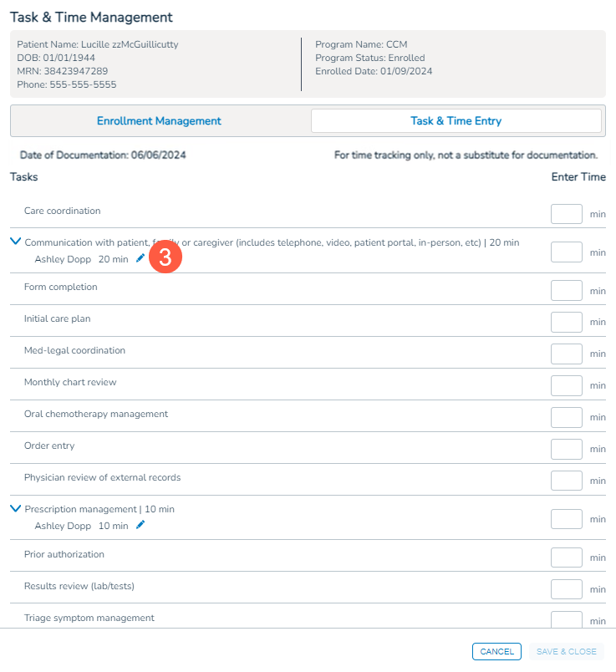Select the Med-legal coordination minutes box
This screenshot has width=616, height=672.
(x=566, y=354)
